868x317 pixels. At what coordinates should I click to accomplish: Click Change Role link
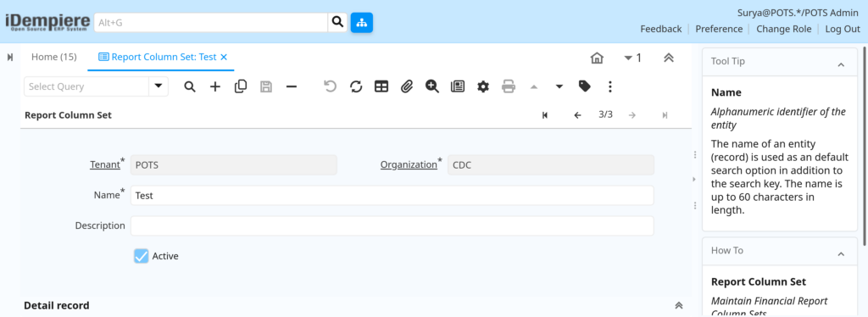[784, 30]
